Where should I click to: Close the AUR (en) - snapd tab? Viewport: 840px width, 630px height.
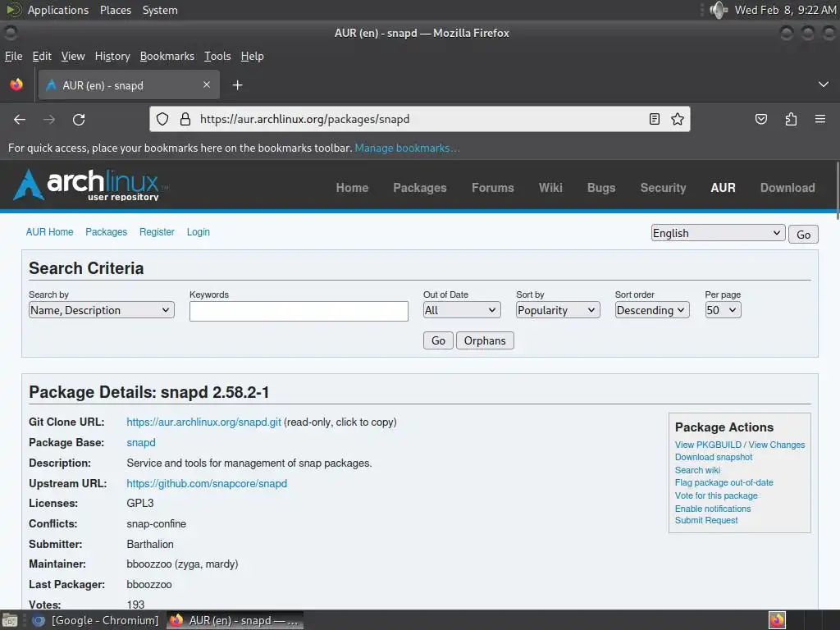207,84
